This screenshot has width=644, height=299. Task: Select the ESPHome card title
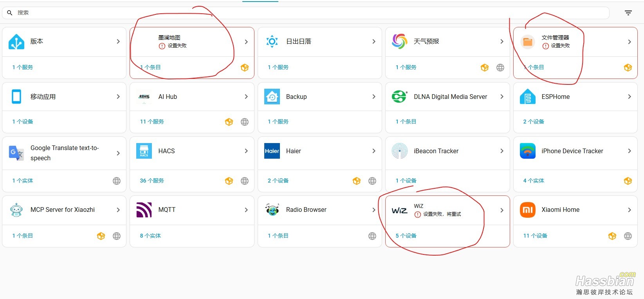(x=556, y=97)
